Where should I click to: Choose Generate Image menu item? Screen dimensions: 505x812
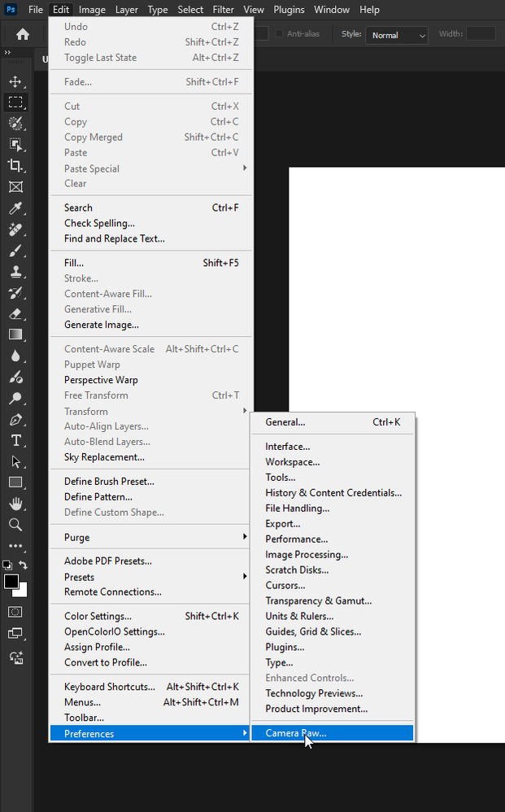click(x=151, y=325)
